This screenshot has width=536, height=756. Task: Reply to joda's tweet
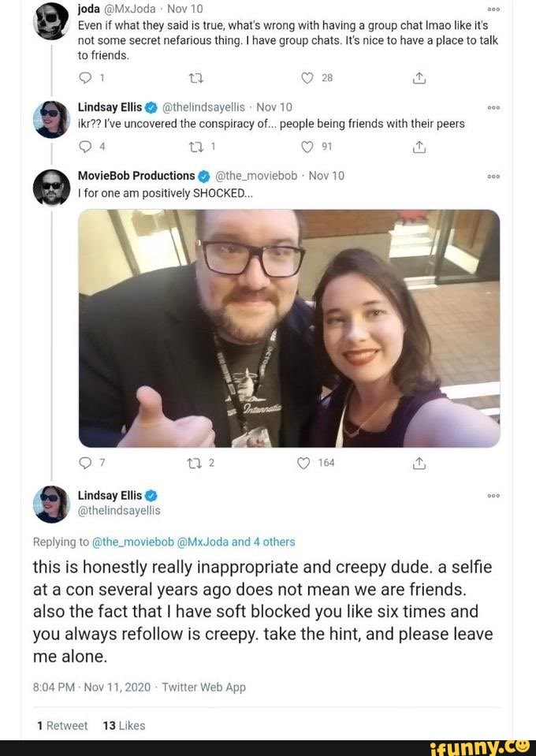(x=85, y=78)
